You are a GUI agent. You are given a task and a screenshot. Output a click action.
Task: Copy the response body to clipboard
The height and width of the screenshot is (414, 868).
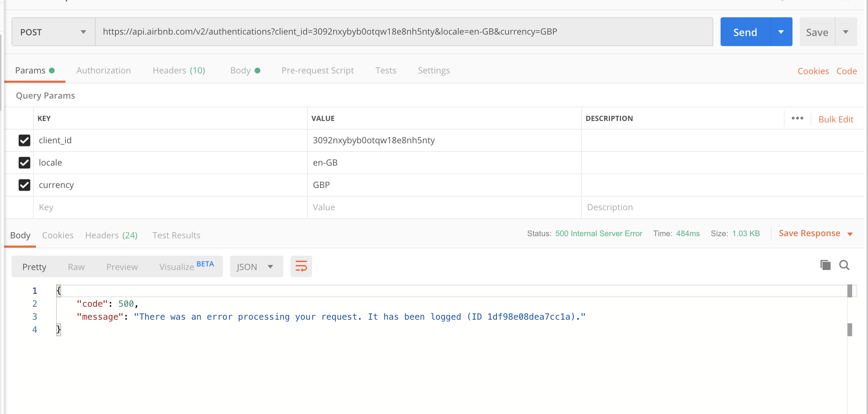825,265
